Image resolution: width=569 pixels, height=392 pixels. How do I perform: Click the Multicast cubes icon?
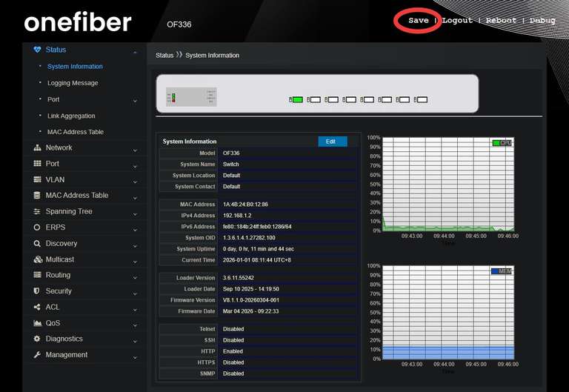[x=38, y=259]
